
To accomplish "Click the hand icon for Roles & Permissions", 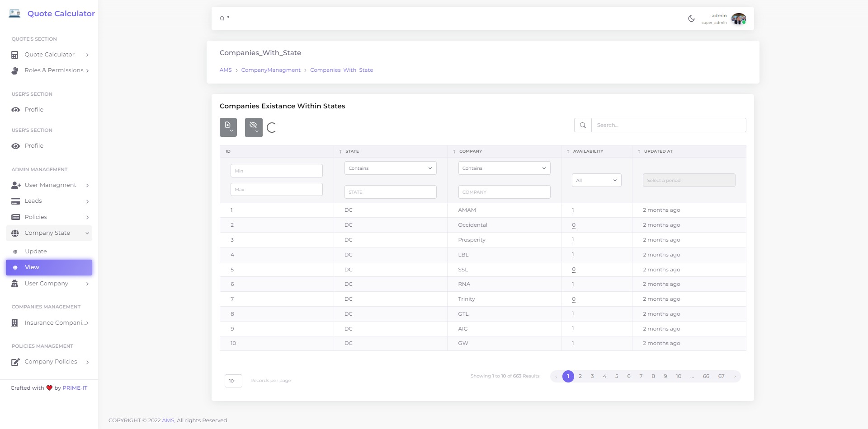I will [x=15, y=70].
